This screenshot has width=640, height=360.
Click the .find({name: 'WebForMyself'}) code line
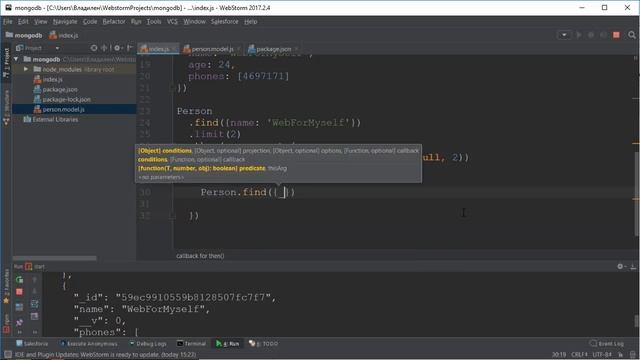(x=275, y=122)
